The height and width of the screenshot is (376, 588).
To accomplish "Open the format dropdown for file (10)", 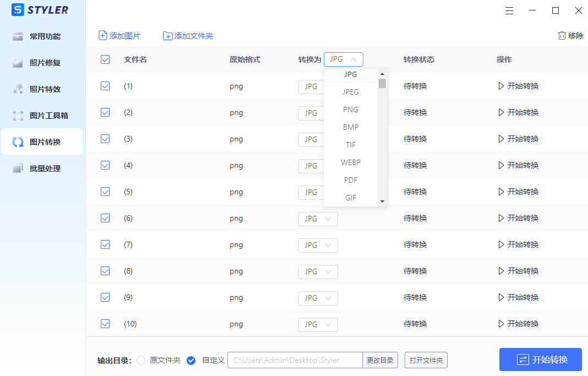I will coord(318,325).
